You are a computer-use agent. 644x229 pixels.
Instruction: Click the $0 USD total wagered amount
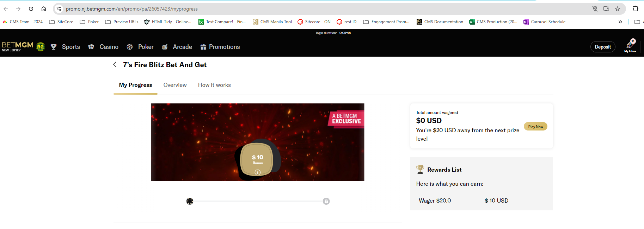tap(429, 121)
